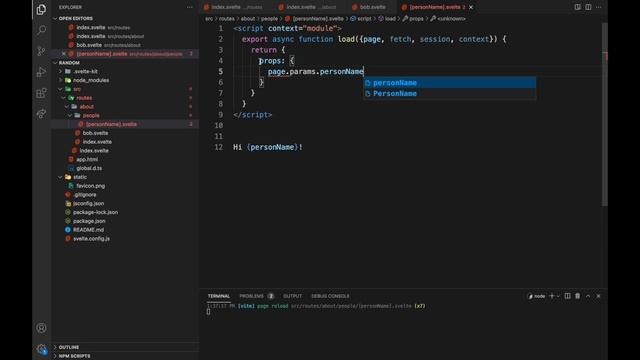Click the 'people' breadcrumb segment

(x=269, y=19)
